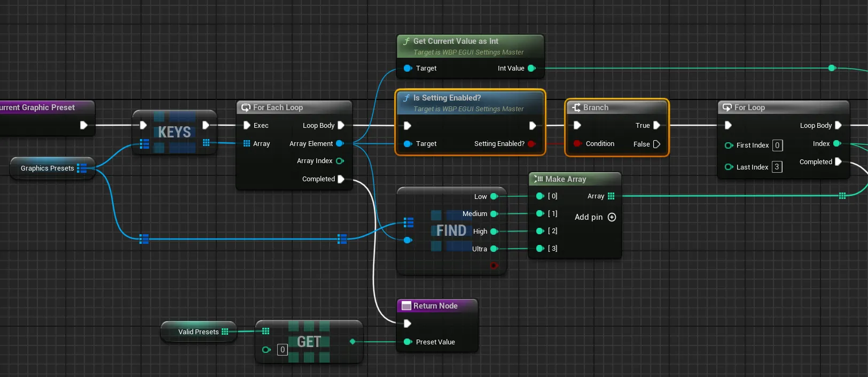Click Array Element output pin
Viewport: 868px width, 377px height.
340,144
